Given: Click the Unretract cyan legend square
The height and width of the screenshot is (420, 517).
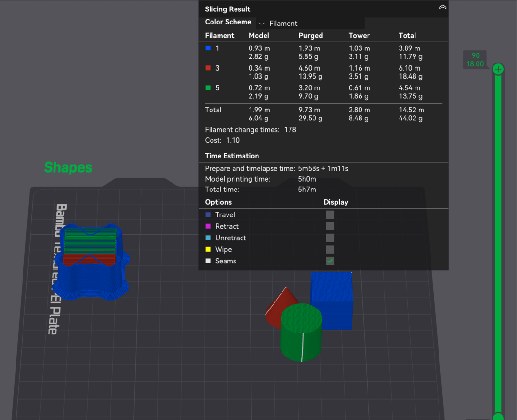Looking at the screenshot, I should (208, 238).
